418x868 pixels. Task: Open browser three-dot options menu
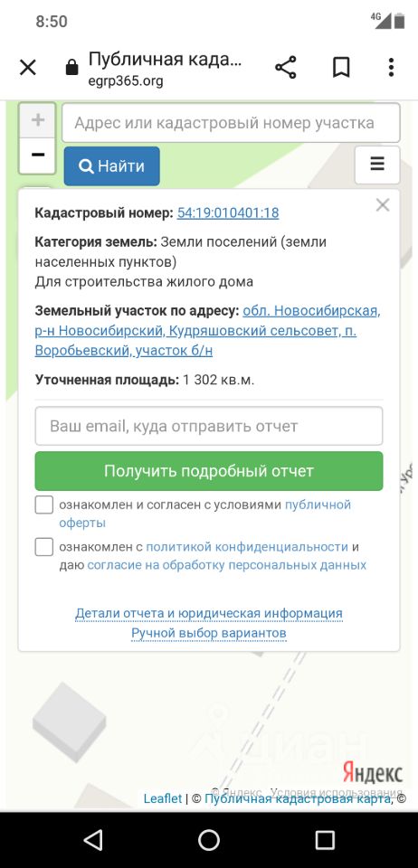391,68
